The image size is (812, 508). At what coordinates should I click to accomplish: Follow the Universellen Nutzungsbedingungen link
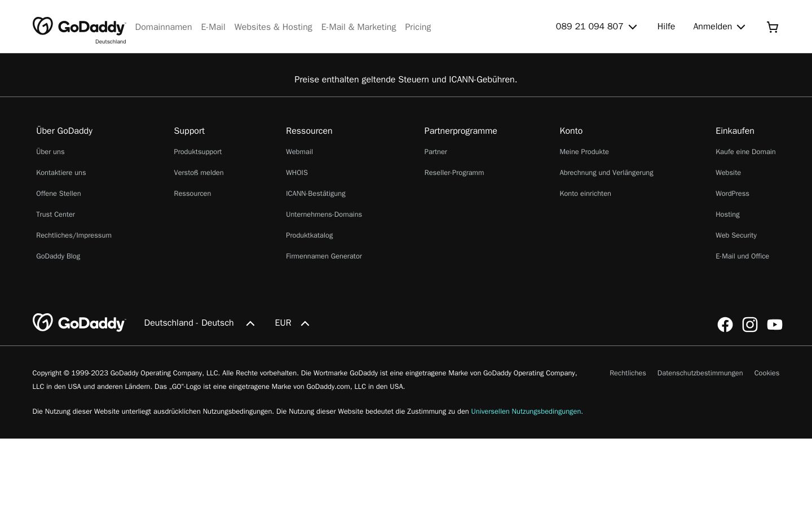(527, 411)
